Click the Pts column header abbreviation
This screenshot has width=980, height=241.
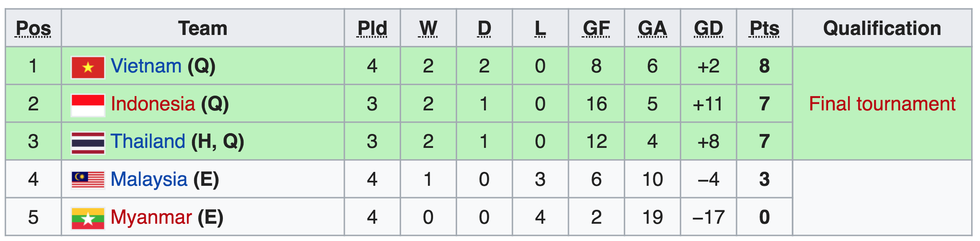(764, 29)
